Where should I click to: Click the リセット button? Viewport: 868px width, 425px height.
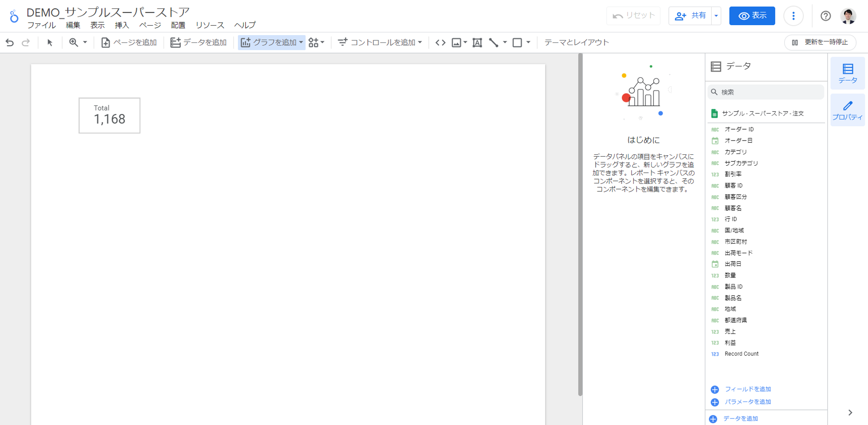pyautogui.click(x=634, y=16)
